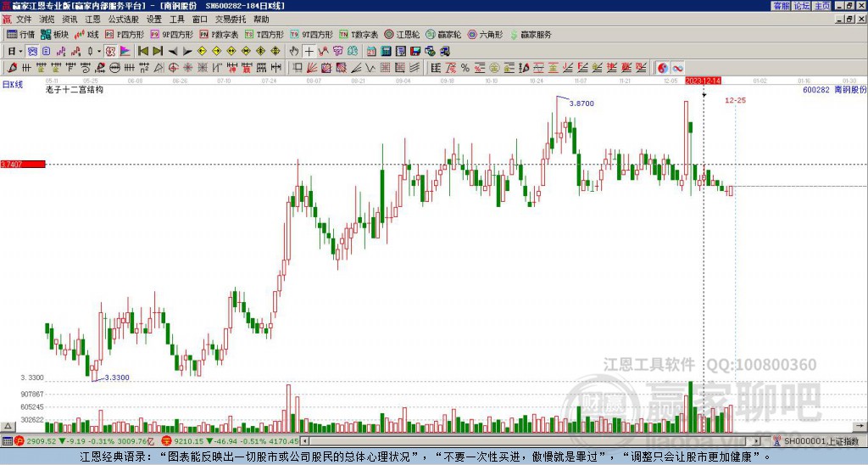Expand volume panel with the up triangle button
868x465 pixels.
coord(8,426)
